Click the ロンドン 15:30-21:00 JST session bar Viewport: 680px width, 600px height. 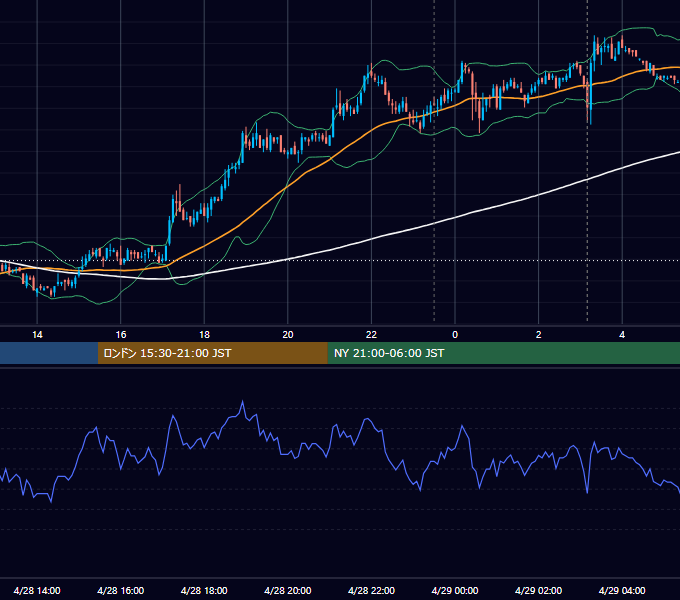(x=212, y=353)
